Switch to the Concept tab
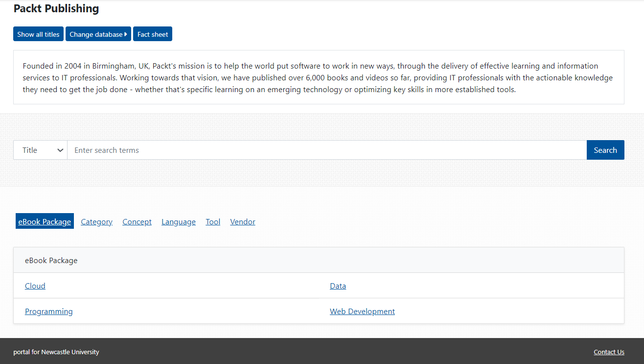This screenshot has width=644, height=364. click(x=137, y=222)
